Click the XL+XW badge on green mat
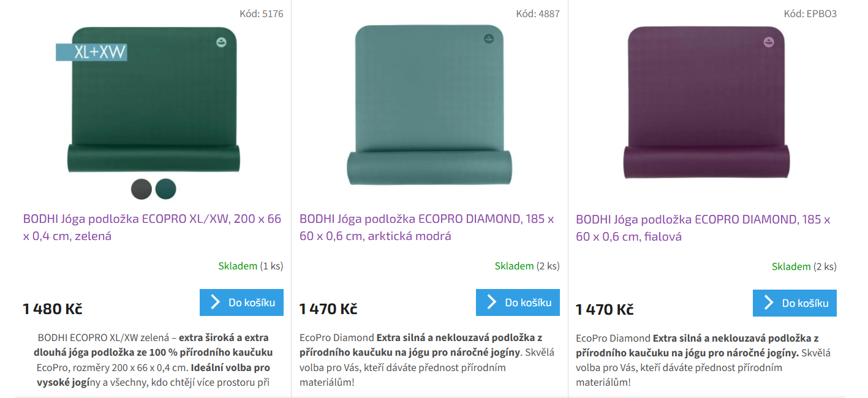 click(x=91, y=52)
